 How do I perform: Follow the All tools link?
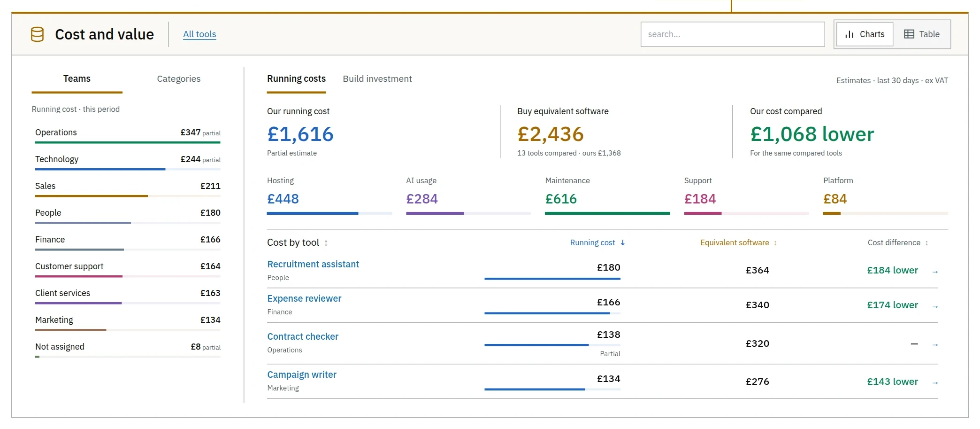pos(199,34)
